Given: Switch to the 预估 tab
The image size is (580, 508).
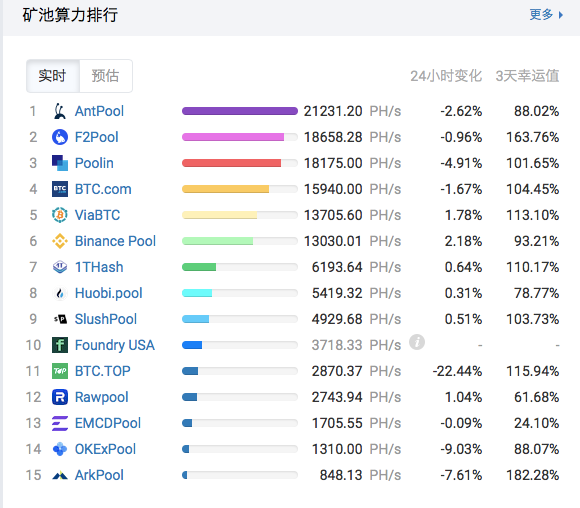Looking at the screenshot, I should [x=106, y=76].
